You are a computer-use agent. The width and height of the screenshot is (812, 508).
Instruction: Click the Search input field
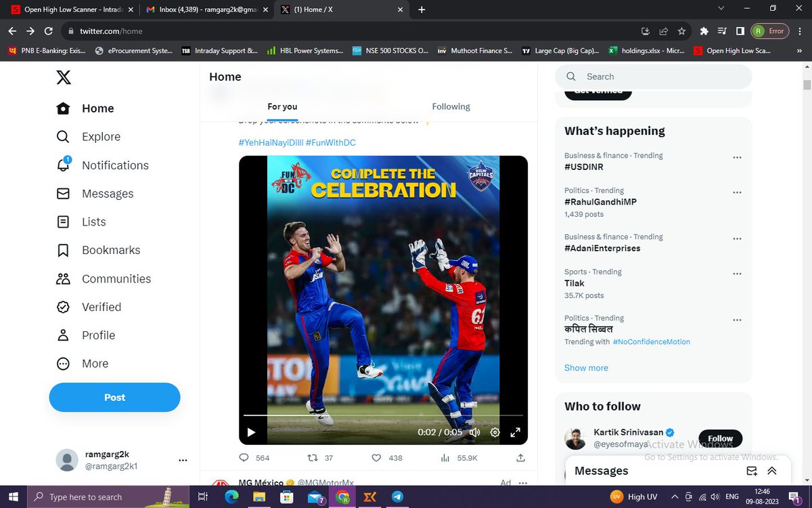click(654, 77)
